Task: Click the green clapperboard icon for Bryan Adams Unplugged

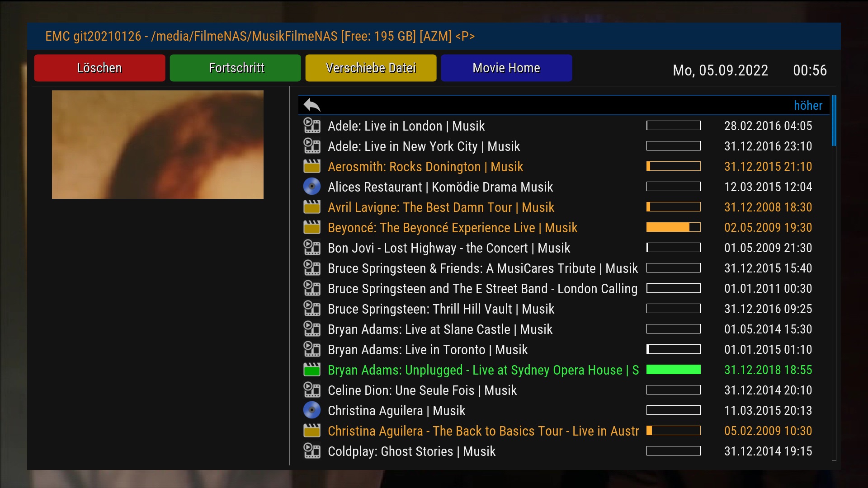Action: point(312,370)
